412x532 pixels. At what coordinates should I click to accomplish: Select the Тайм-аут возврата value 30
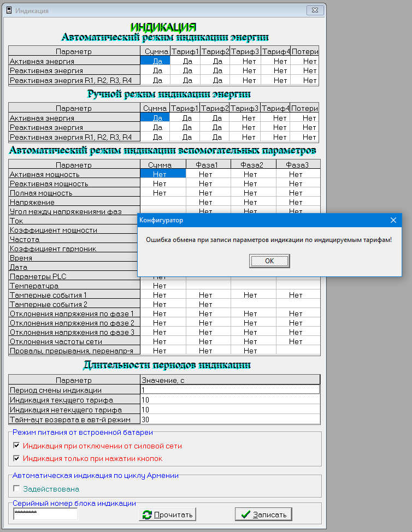point(230,419)
